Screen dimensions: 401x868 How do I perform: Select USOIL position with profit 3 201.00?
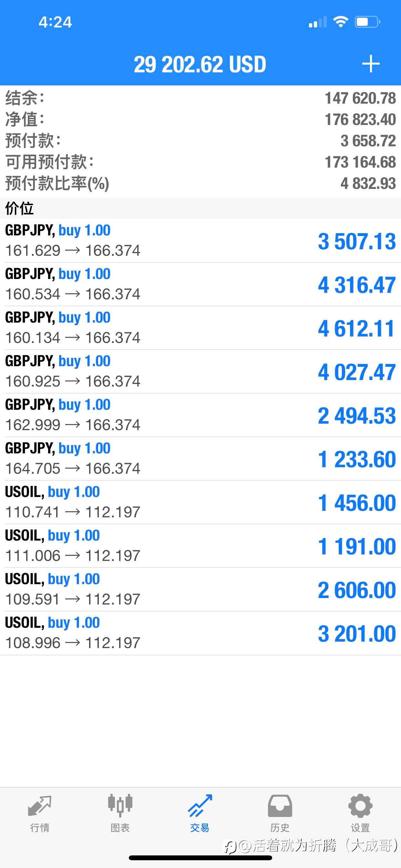pyautogui.click(x=200, y=633)
